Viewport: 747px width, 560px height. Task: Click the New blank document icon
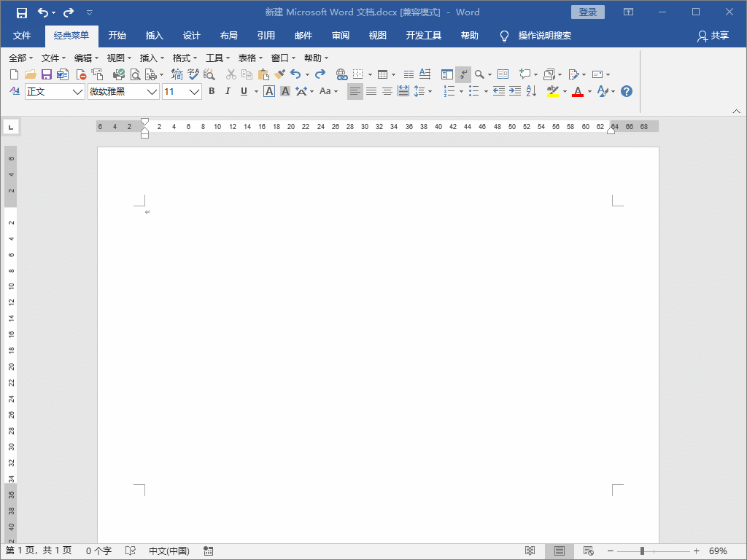tap(15, 74)
